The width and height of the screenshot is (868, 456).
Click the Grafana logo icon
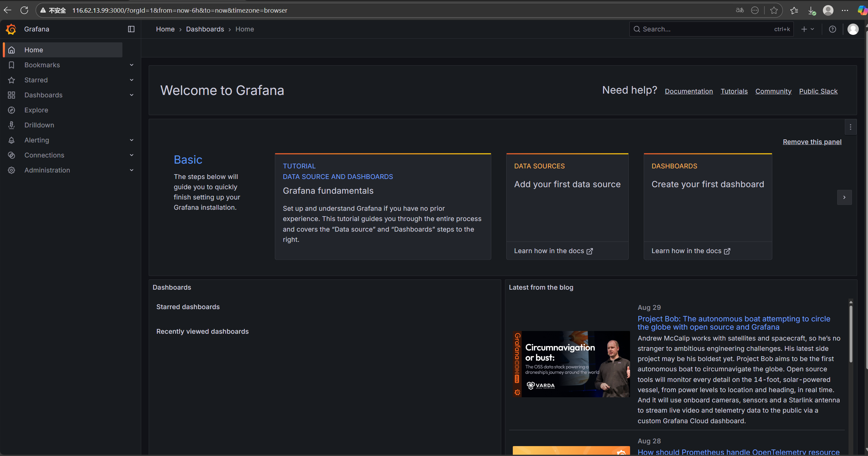tap(11, 29)
